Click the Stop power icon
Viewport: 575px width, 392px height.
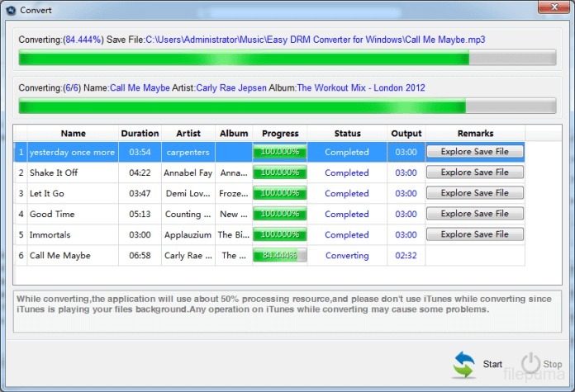tap(530, 364)
